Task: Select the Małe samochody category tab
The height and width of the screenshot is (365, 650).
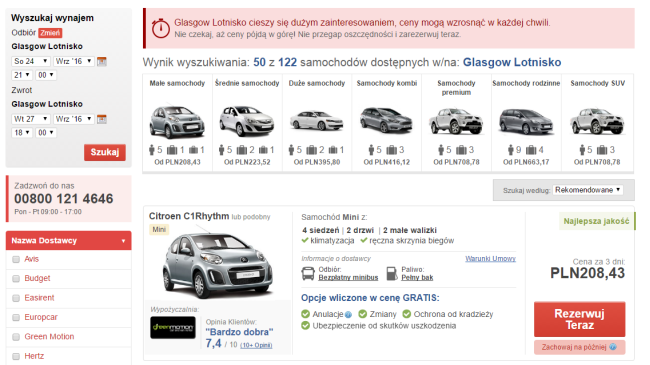Action: click(177, 122)
